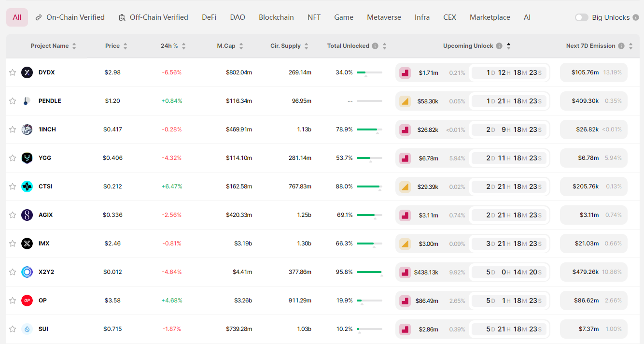Open the DYDX project name link
Screen dimensions: 644x344
pyautogui.click(x=47, y=72)
